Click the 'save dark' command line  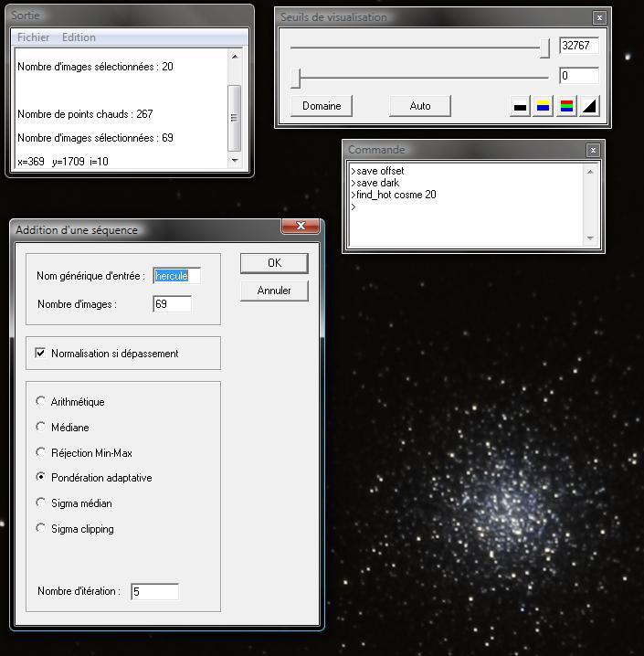375,183
